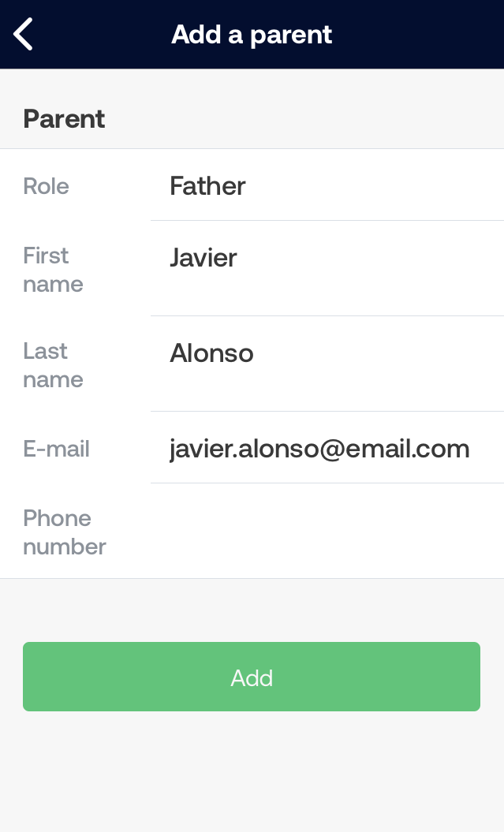
Task: Click the dark header bar right of the title
Action: (426, 35)
